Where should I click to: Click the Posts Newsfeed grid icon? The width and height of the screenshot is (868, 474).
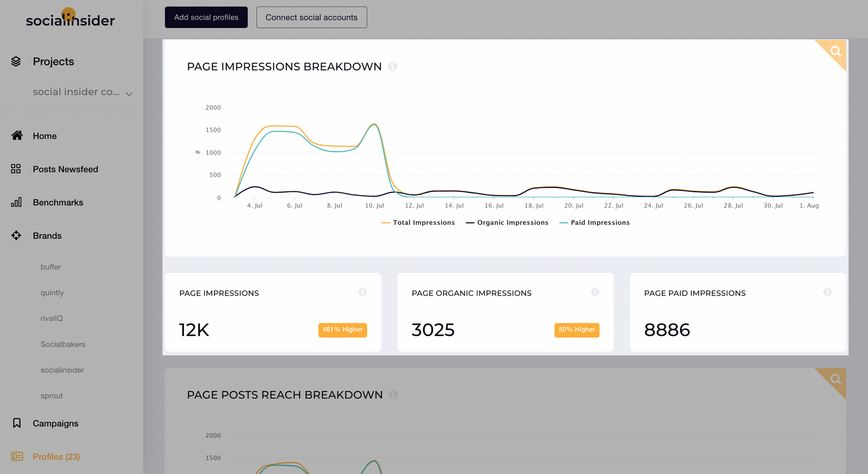(x=16, y=169)
